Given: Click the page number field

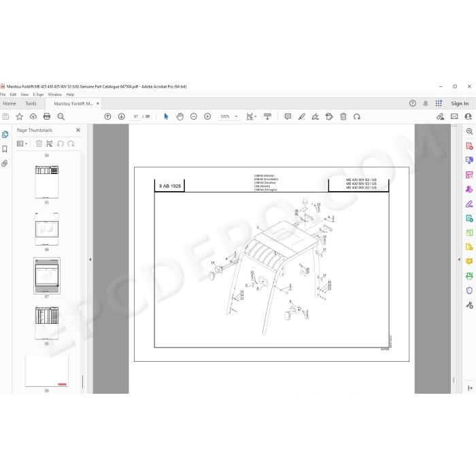Looking at the screenshot, I should [136, 116].
